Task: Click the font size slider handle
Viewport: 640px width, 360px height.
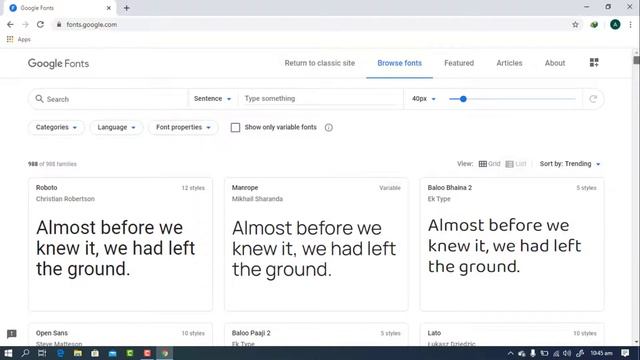Action: click(x=463, y=99)
